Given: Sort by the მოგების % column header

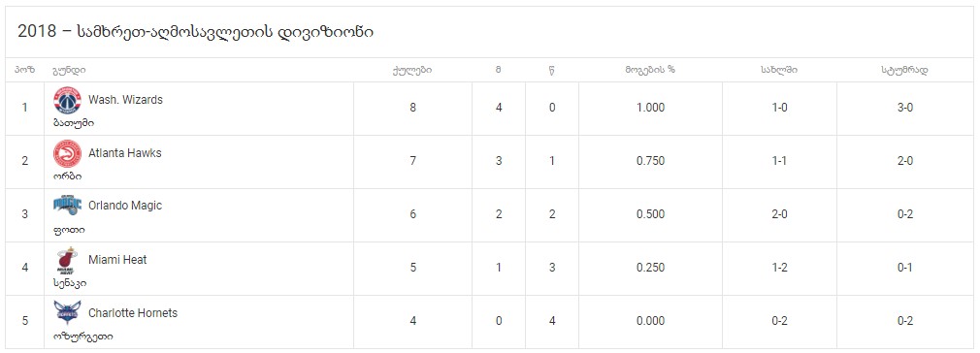Looking at the screenshot, I should [650, 70].
